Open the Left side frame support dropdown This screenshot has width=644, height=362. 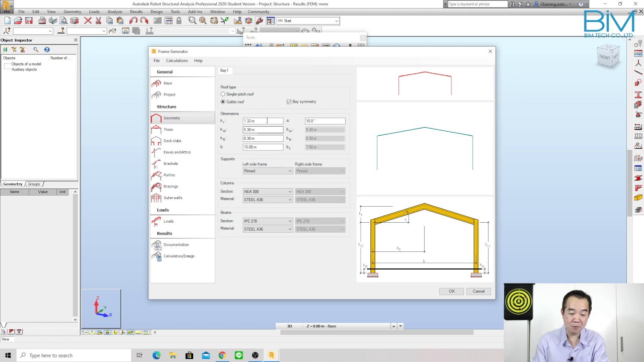coord(267,171)
